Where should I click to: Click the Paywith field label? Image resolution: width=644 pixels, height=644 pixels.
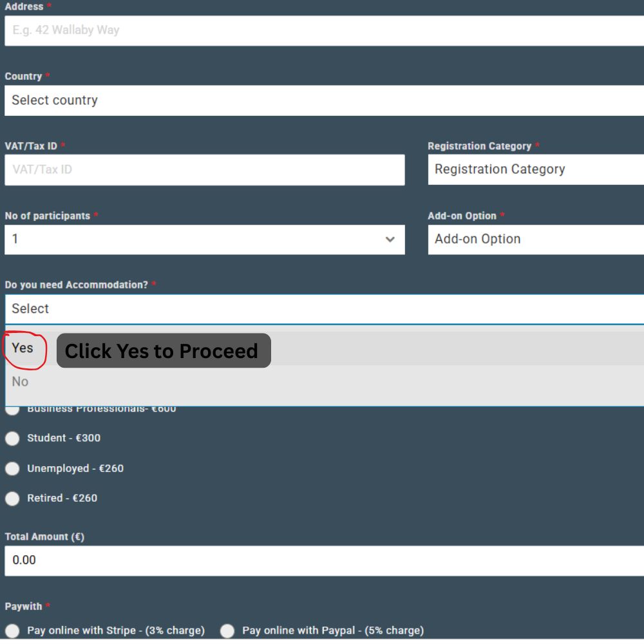click(x=23, y=607)
